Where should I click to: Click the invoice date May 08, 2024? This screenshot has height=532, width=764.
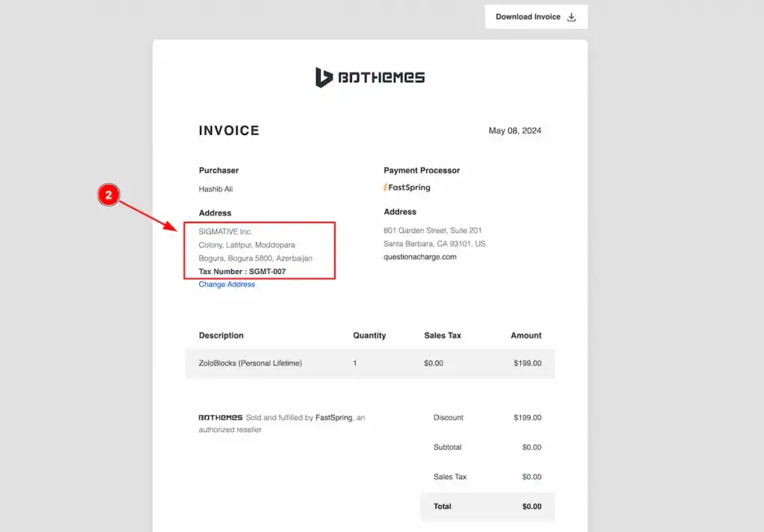pos(515,131)
